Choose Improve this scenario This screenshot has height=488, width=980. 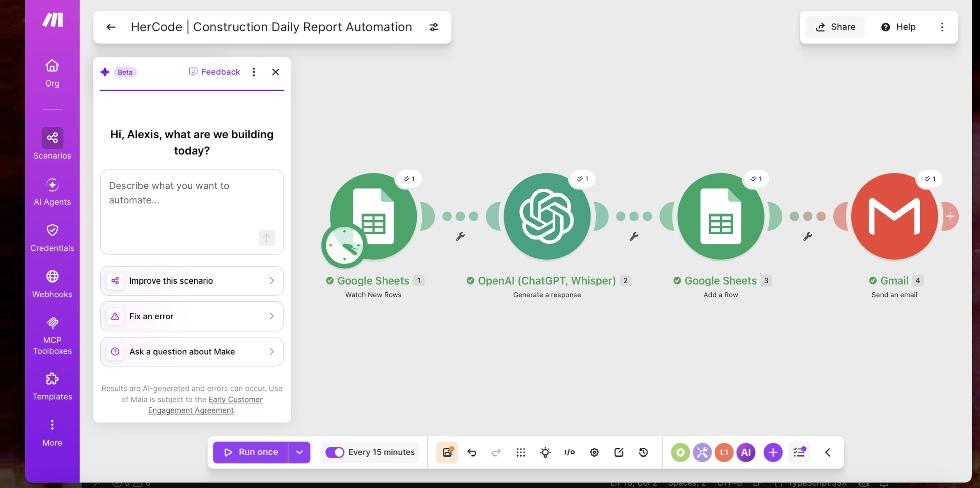tap(192, 281)
